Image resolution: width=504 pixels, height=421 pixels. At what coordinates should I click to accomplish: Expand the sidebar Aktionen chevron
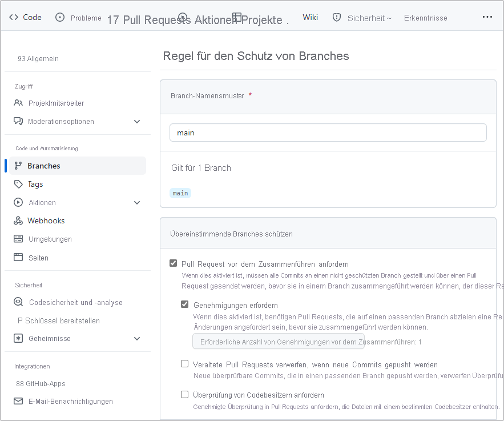(137, 203)
